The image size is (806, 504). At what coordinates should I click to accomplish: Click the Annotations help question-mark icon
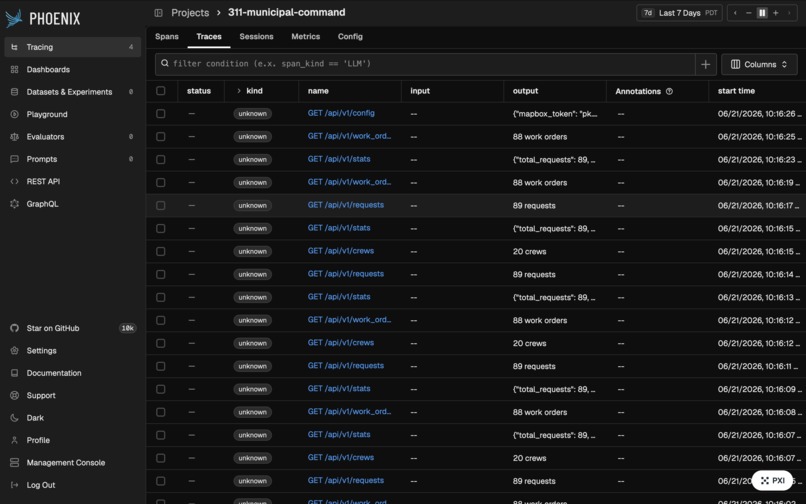tap(669, 91)
